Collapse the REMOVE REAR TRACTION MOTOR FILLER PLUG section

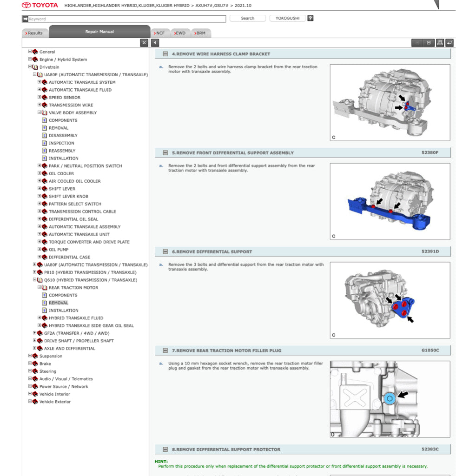tap(165, 350)
